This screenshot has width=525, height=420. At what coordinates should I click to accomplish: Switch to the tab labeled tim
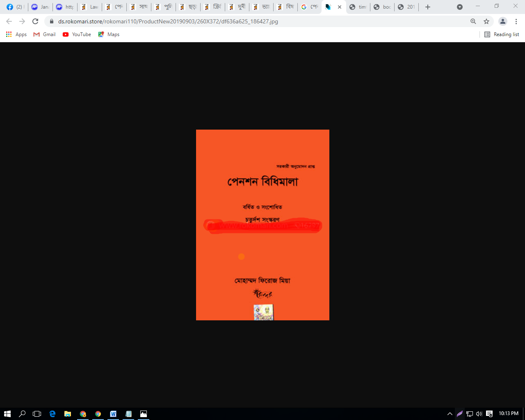pos(358,7)
